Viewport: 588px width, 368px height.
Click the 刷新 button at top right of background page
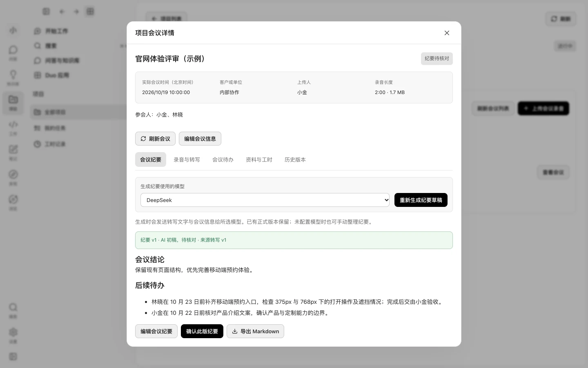click(561, 19)
